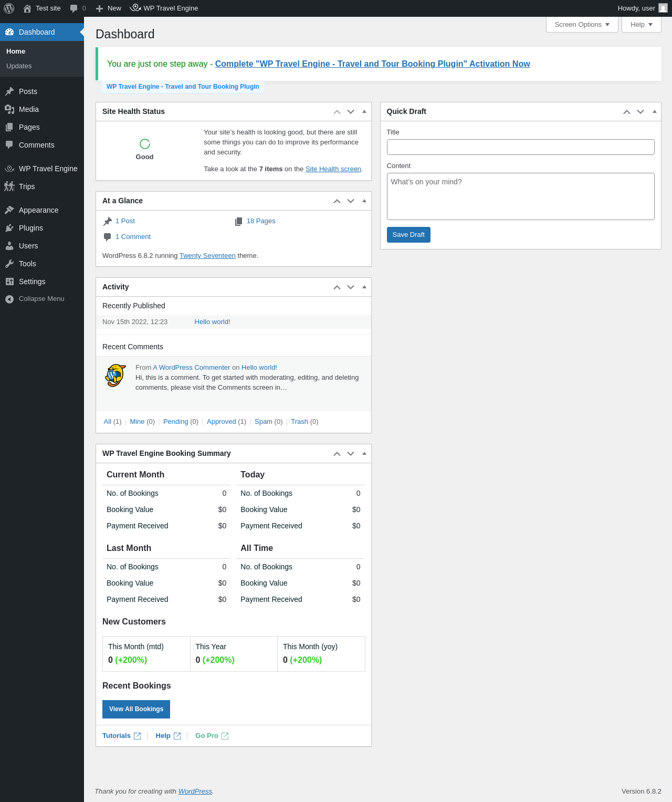Image resolution: width=672 pixels, height=802 pixels.
Task: Open Trips via hikers icon
Action: point(9,186)
